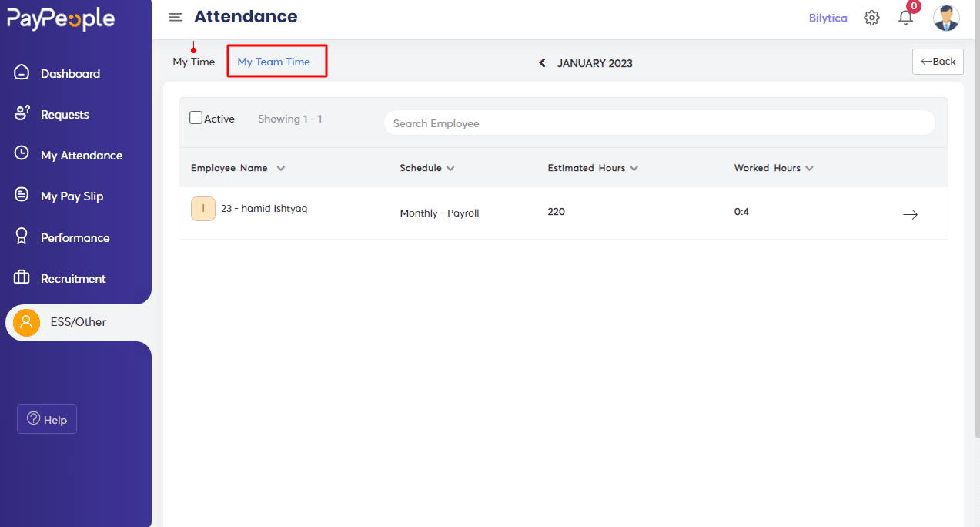Open settings gear icon in header
The width and height of the screenshot is (980, 527).
[871, 18]
